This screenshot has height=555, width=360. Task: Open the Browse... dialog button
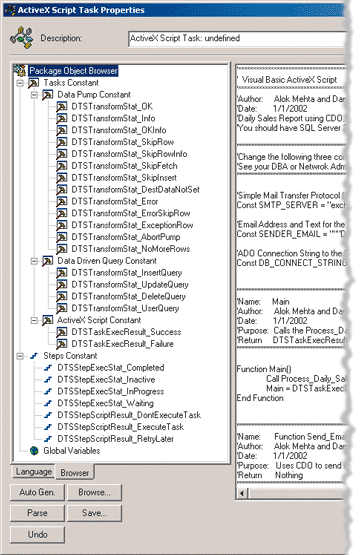[x=94, y=492]
